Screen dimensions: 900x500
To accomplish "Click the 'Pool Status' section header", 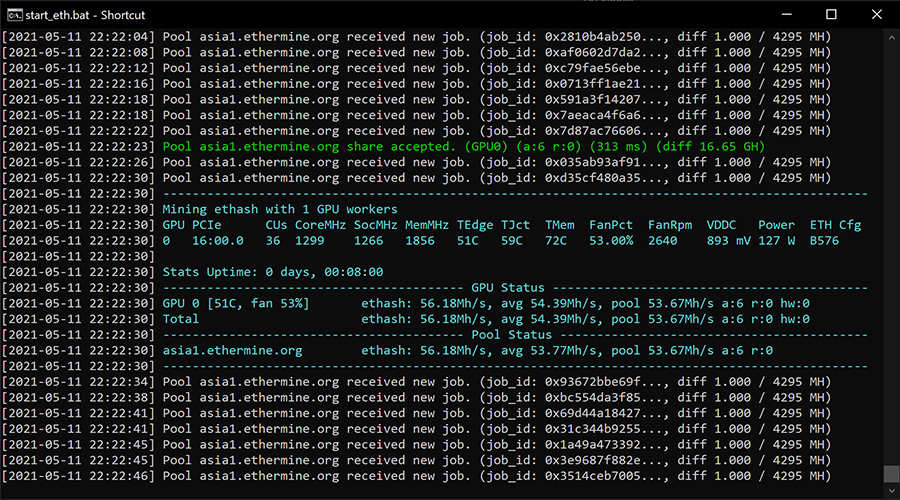I will [x=511, y=335].
